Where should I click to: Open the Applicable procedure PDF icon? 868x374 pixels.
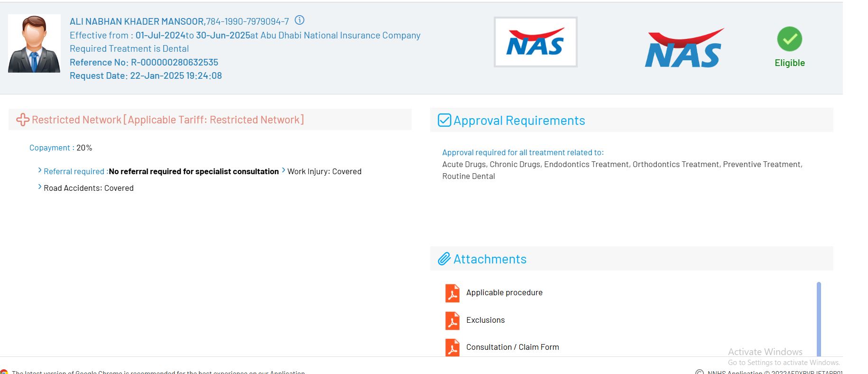coord(452,293)
